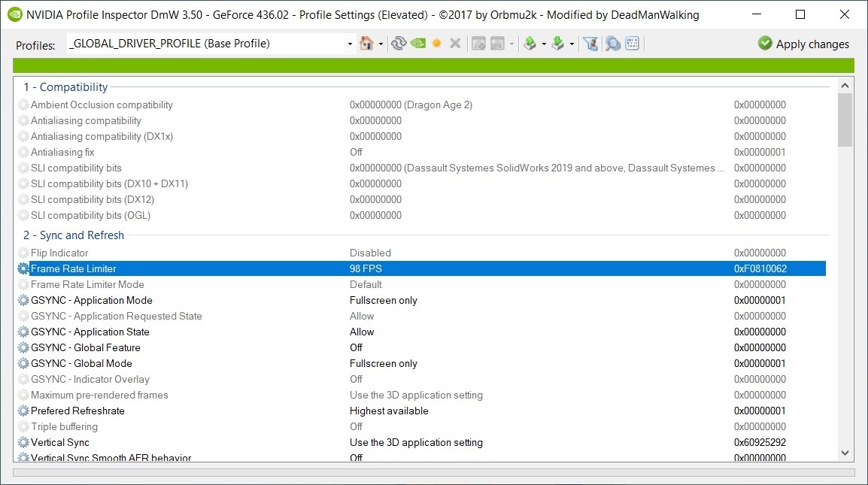The width and height of the screenshot is (868, 485).
Task: Click the '0x00000000 (Dragon Age 2)' value
Action: click(411, 105)
